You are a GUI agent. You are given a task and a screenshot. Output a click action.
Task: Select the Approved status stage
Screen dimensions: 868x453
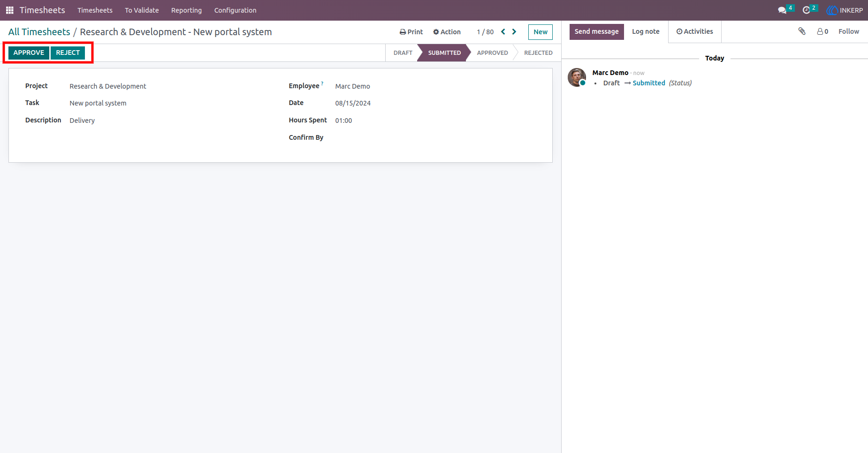(x=492, y=53)
